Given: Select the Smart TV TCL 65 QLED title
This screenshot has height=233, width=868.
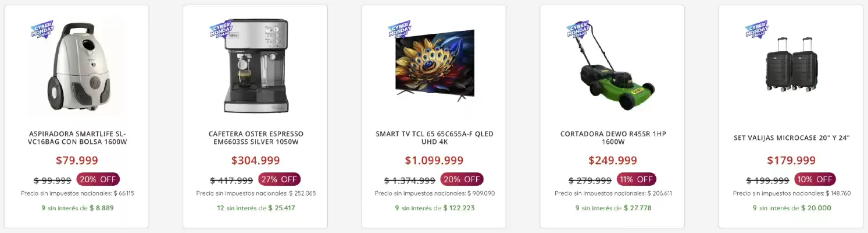Looking at the screenshot, I should [x=434, y=138].
